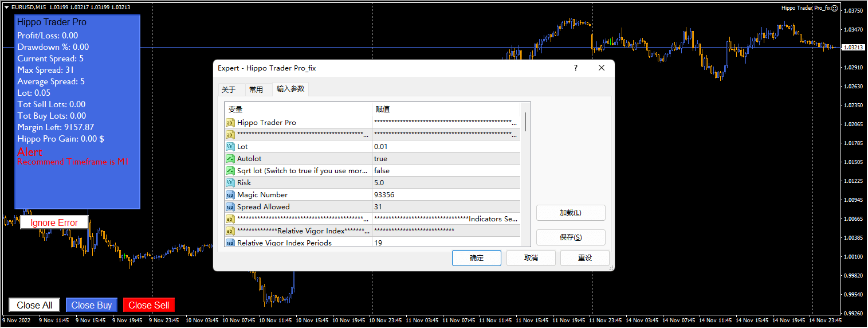Viewport: 868px width, 328px height.
Task: Click the 赋值 column header
Action: click(x=446, y=109)
